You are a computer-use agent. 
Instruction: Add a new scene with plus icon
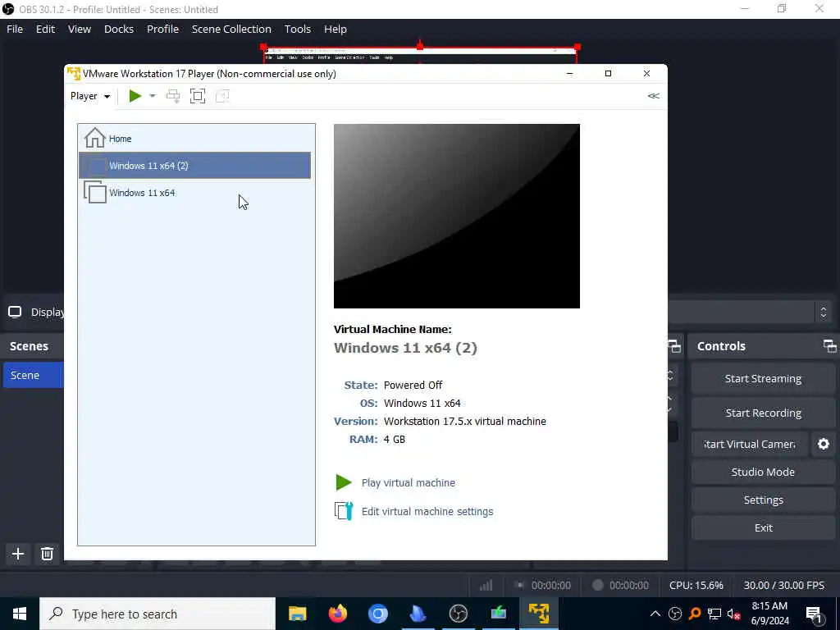pos(18,554)
